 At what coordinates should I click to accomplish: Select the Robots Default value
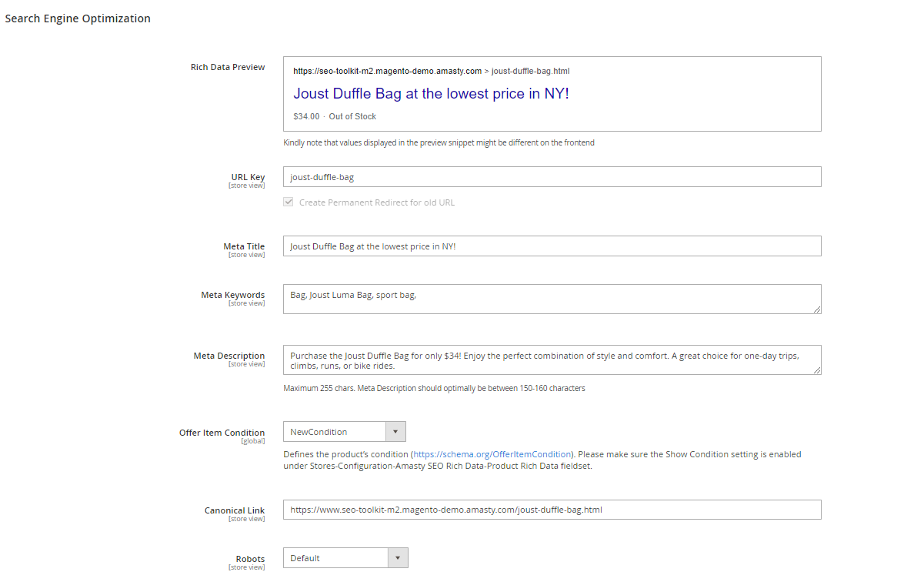335,557
